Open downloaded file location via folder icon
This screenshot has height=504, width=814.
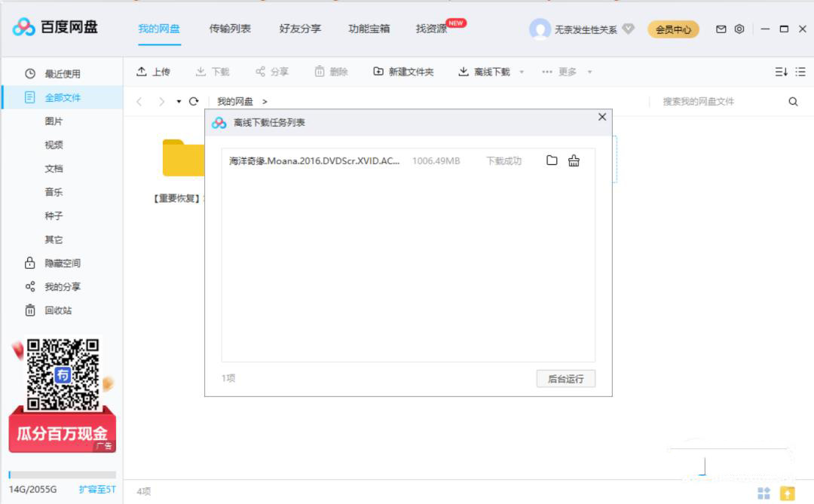pos(552,160)
